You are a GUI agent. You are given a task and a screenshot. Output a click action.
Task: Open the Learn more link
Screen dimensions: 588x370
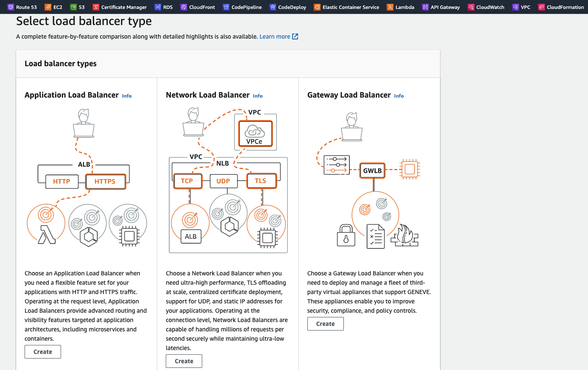(x=275, y=36)
